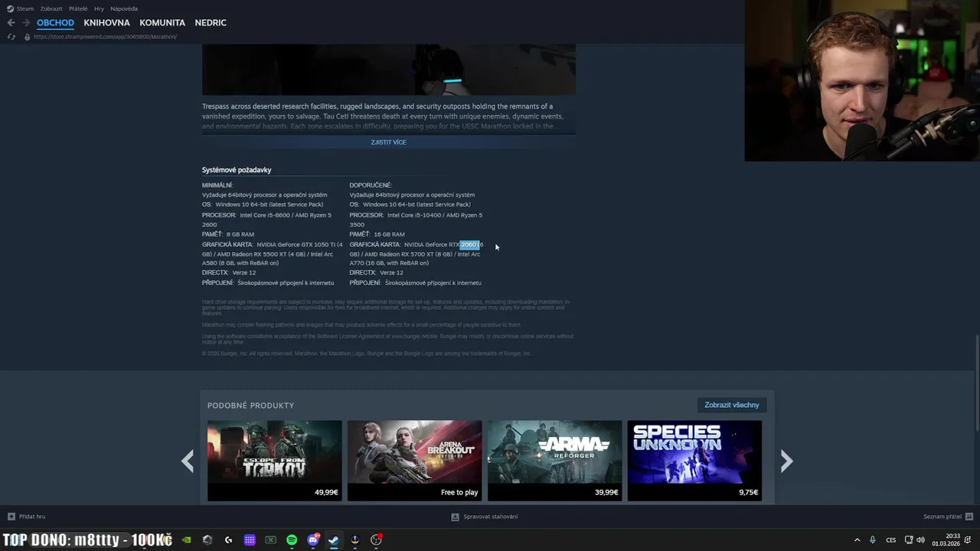
Task: Switch to the KNIHOVNA tab
Action: coord(106,23)
